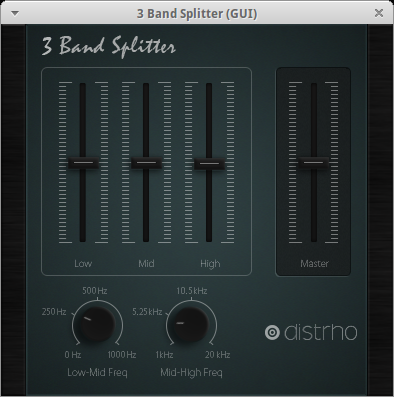Image resolution: width=394 pixels, height=397 pixels.
Task: Click the 10.5 kHz mark on Mid-High knob
Action: pyautogui.click(x=192, y=291)
